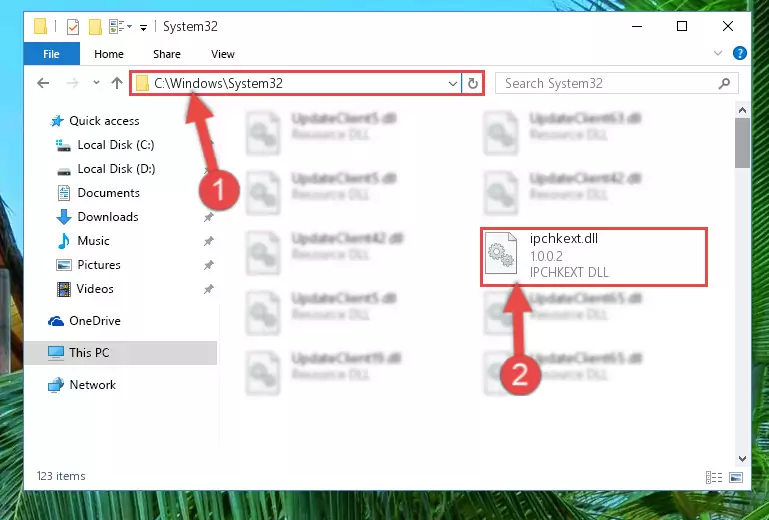Click the scrollbar down arrow
Viewport: 769px width, 520px height.
point(743,459)
